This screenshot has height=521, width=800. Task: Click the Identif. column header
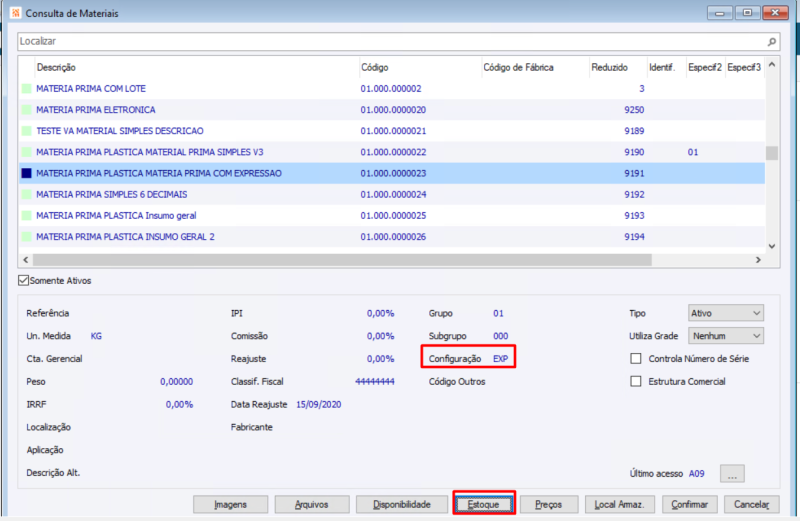[666, 67]
